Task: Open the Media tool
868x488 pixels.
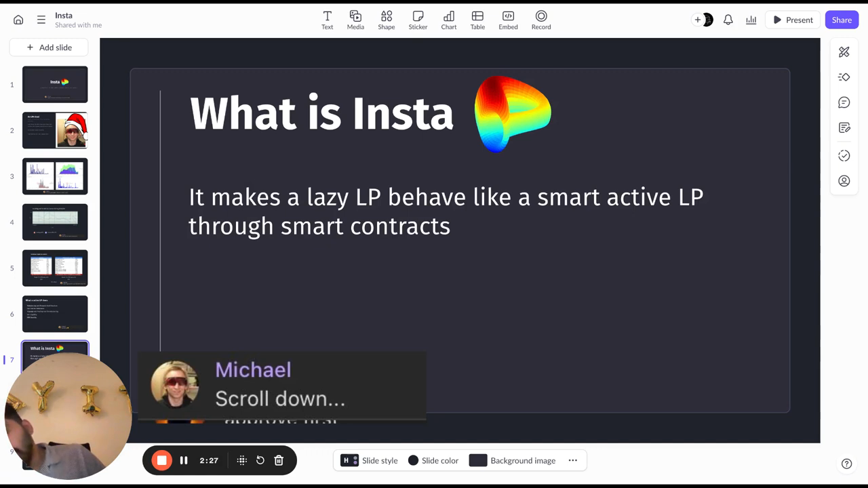Action: [355, 20]
